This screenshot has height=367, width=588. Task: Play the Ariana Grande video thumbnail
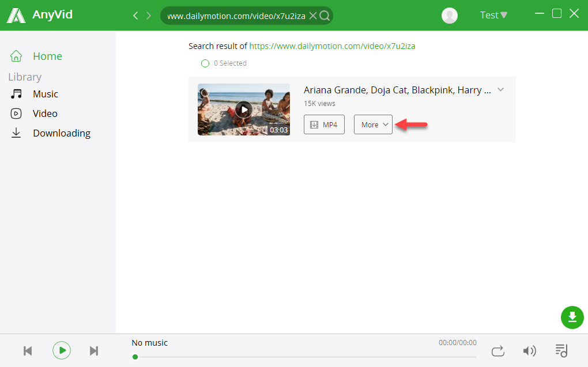tap(244, 109)
